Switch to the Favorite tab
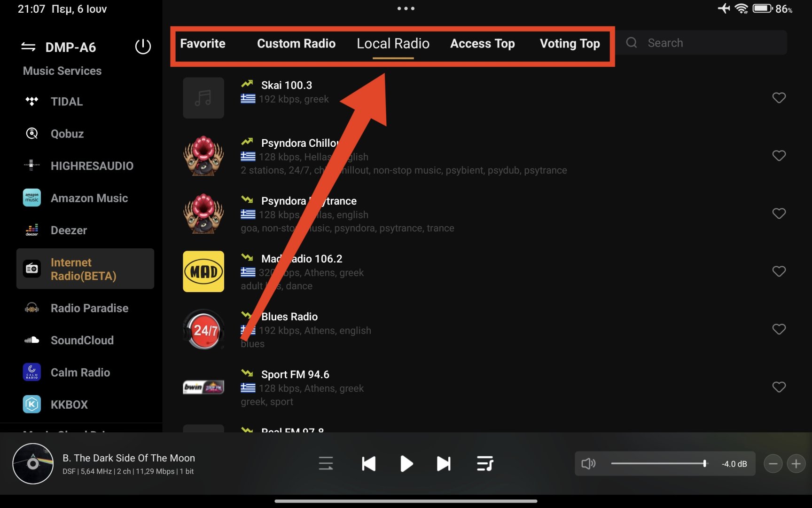The width and height of the screenshot is (812, 508). (203, 43)
